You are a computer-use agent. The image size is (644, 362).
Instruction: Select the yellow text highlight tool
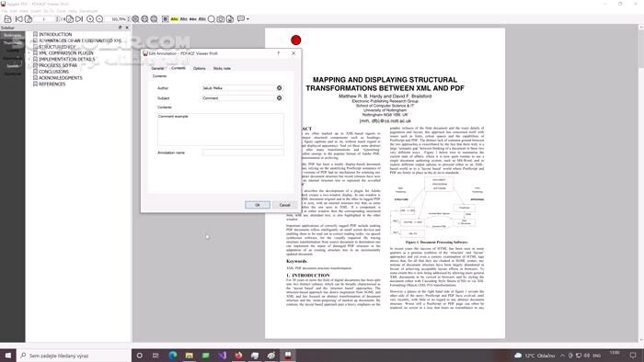175,19
